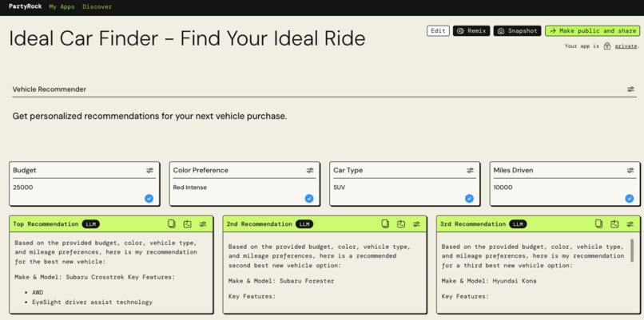The width and height of the screenshot is (644, 320).
Task: Click the Car Type card label
Action: tap(348, 170)
